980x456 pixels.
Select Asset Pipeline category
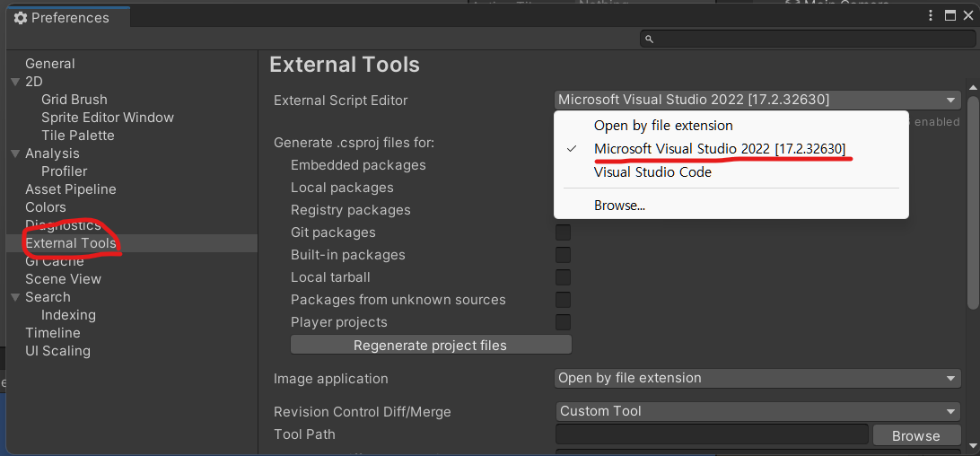click(x=71, y=189)
